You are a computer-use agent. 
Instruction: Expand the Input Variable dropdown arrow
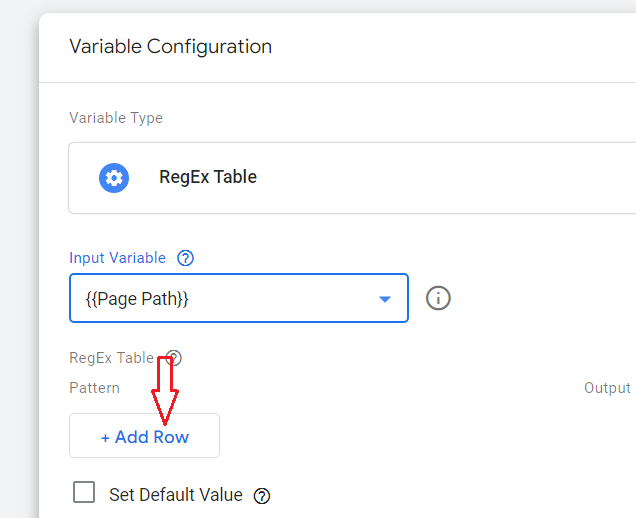384,299
